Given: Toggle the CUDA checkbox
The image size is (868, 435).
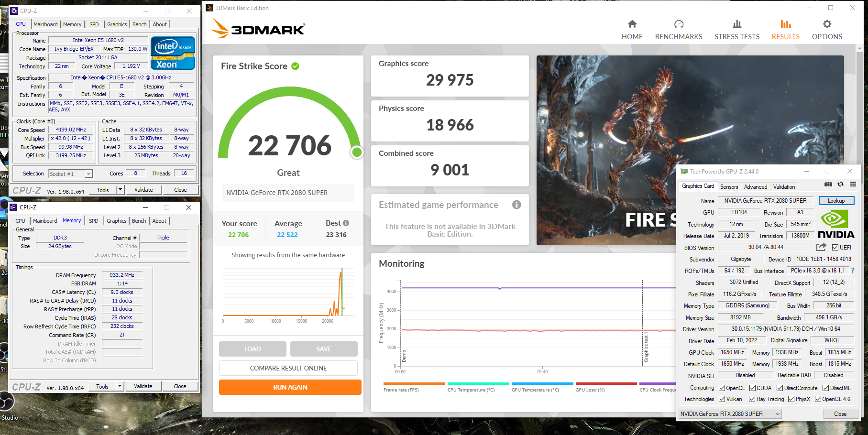Looking at the screenshot, I should [x=752, y=388].
